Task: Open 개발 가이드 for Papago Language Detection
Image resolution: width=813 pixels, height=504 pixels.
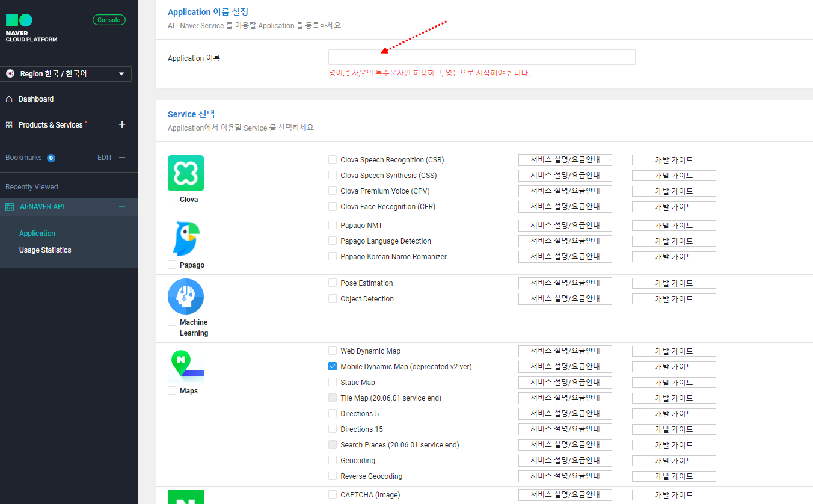Action: [674, 241]
